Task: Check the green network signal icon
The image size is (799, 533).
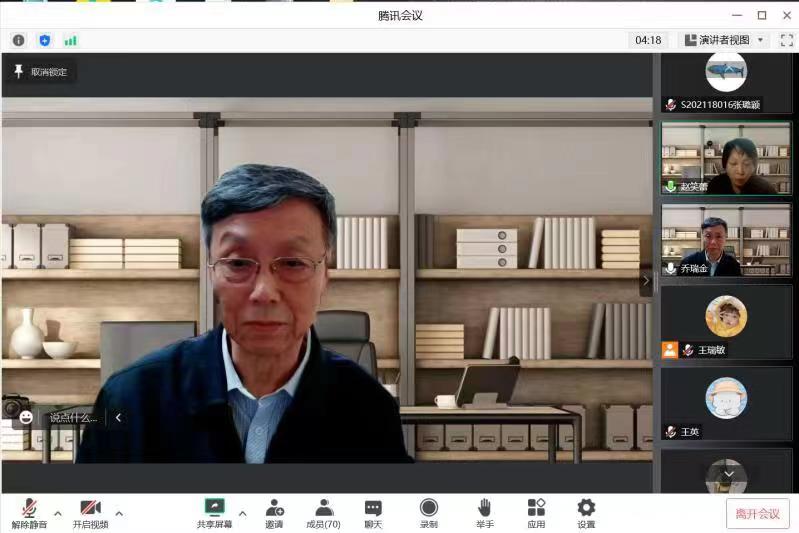Action: 70,40
